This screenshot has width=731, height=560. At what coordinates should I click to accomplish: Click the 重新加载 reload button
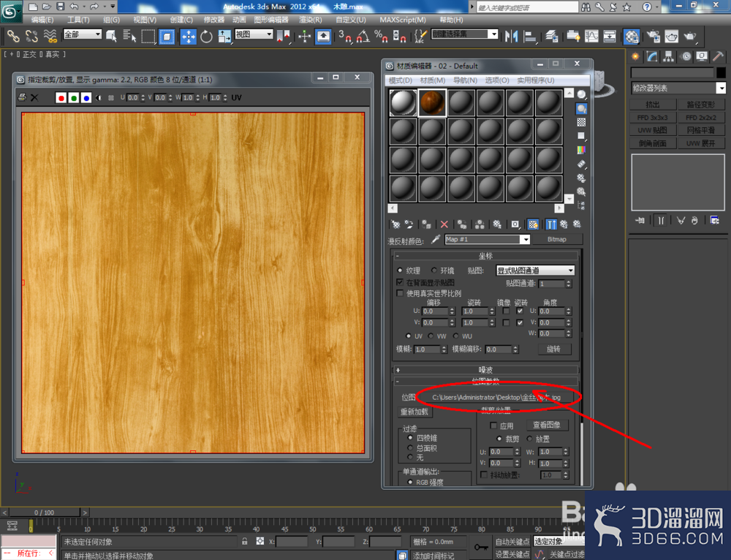[x=414, y=412]
